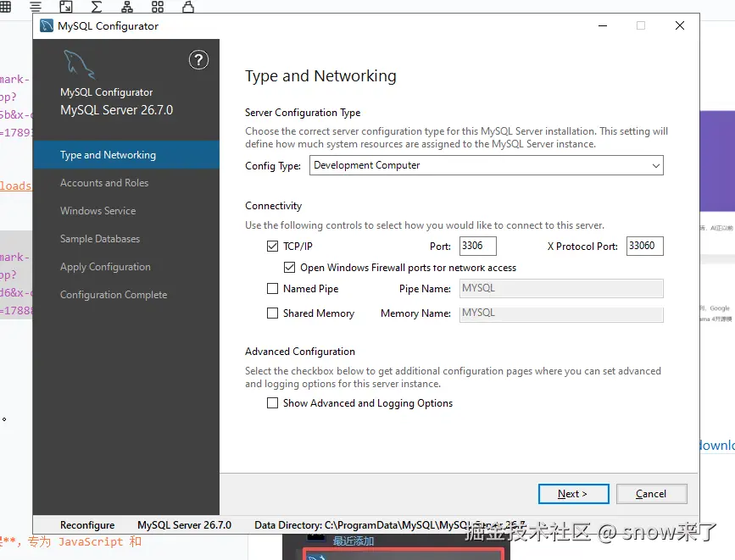Screen dimensions: 735x560
Task: Check Show Advanced and Logging Options
Action: click(x=272, y=403)
